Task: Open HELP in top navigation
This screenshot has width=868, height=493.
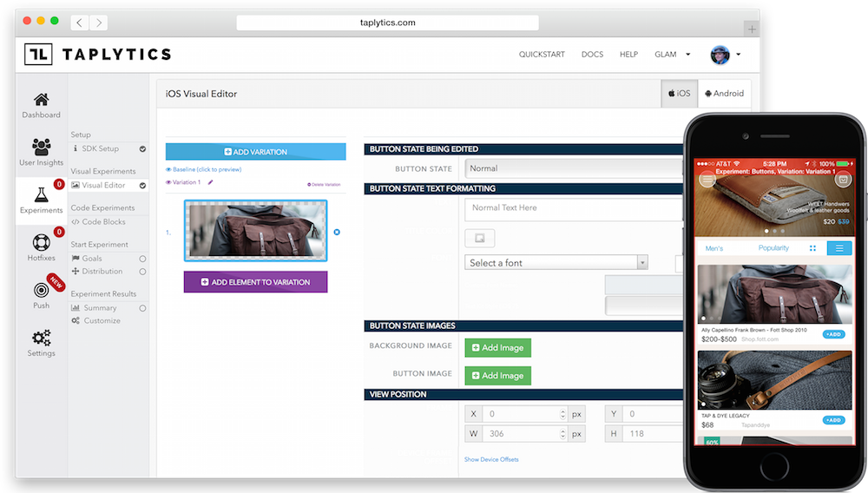Action: (x=628, y=54)
